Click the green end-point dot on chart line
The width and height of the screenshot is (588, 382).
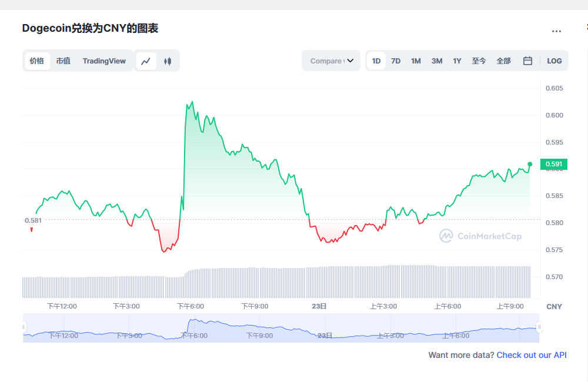530,164
